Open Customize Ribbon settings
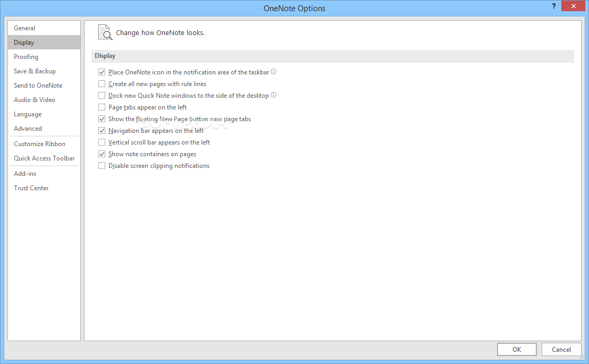Screen dimensions: 589x364 [44, 144]
